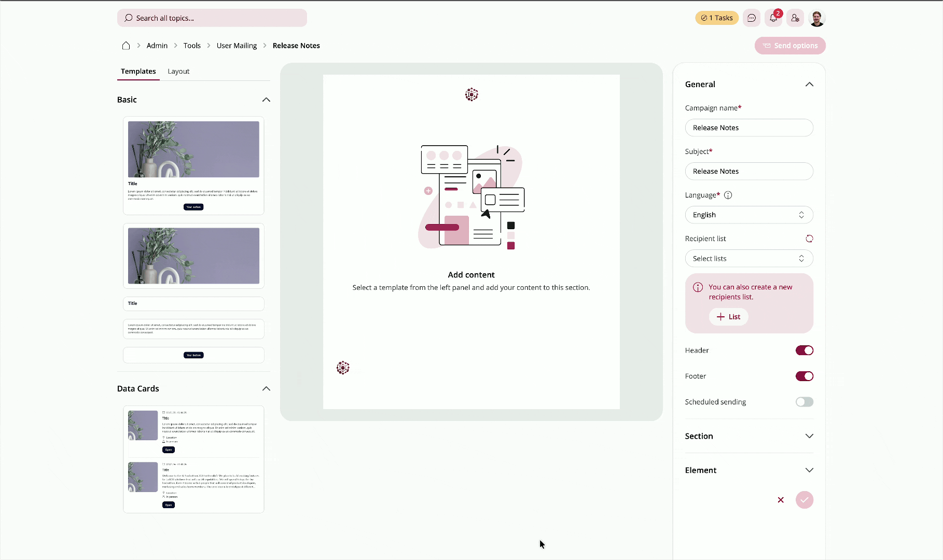Image resolution: width=943 pixels, height=560 pixels.
Task: Click the Language info icon
Action: pos(728,195)
